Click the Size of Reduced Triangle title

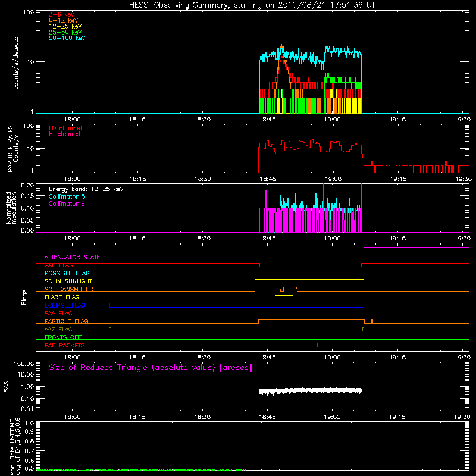click(x=151, y=368)
